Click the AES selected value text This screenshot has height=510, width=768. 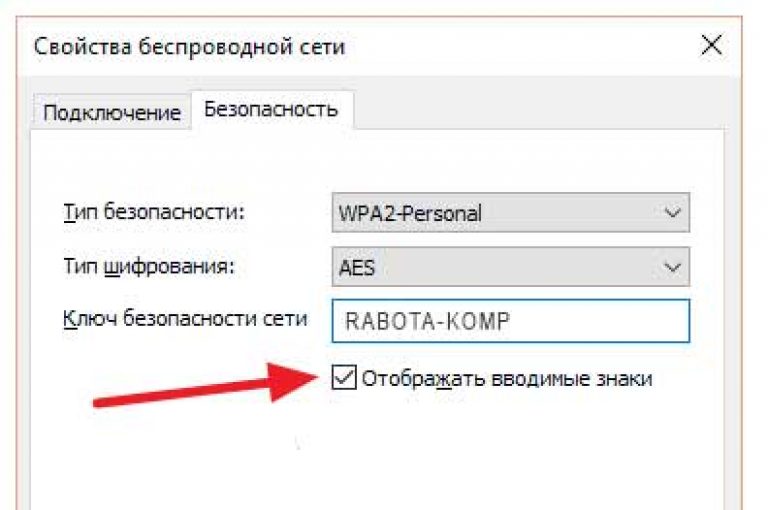pos(357,268)
